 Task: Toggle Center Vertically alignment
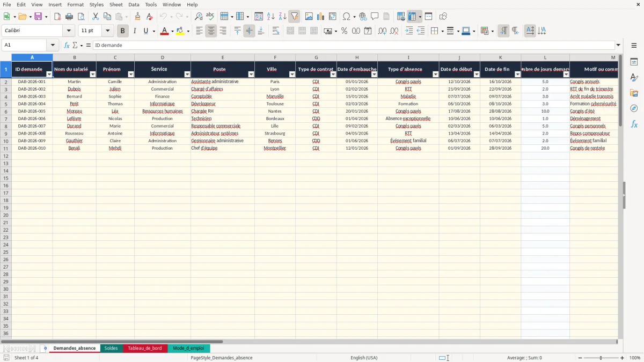(x=249, y=31)
